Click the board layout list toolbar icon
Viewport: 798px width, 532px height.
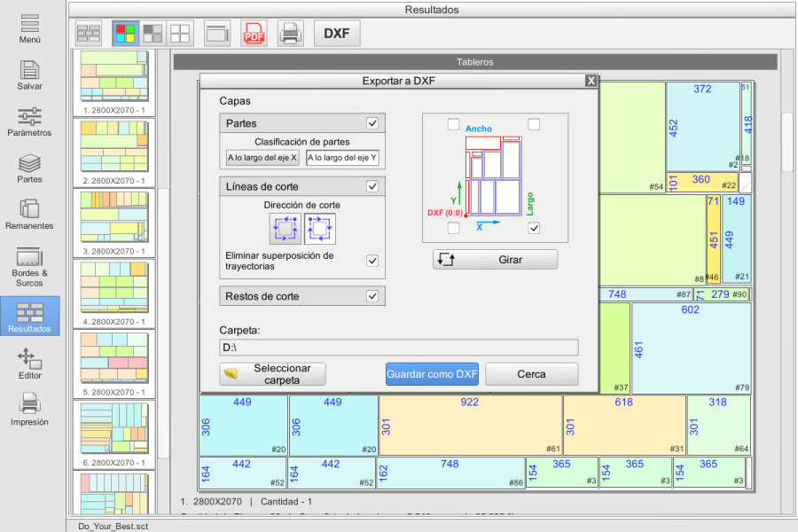pos(89,34)
